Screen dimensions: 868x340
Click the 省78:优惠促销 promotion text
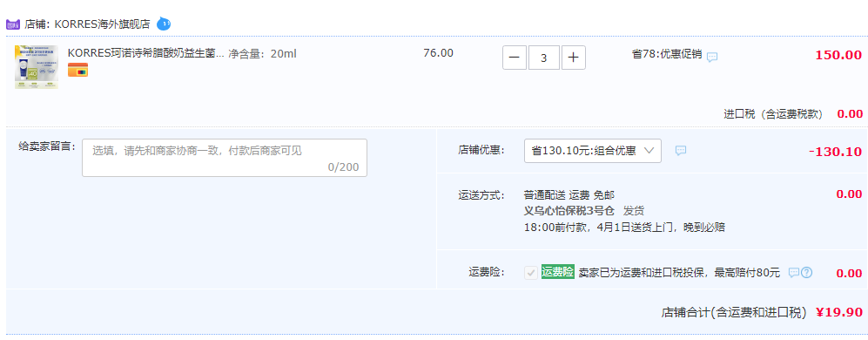pos(667,54)
